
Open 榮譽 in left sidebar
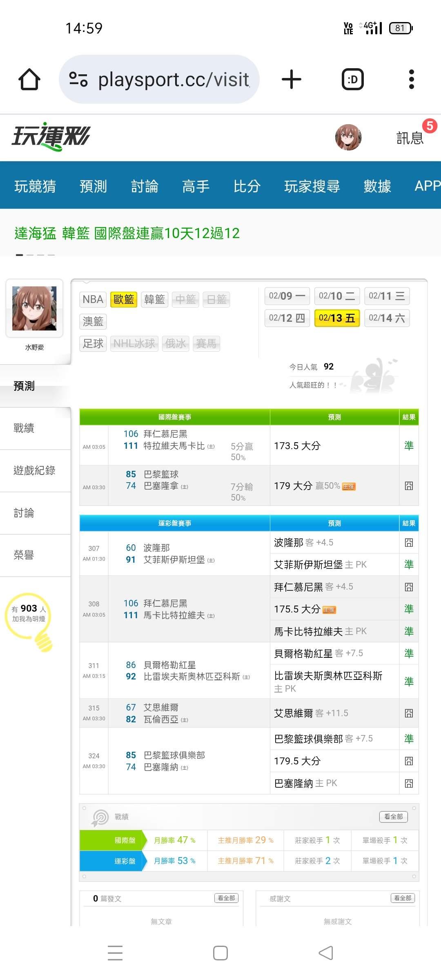click(x=35, y=555)
